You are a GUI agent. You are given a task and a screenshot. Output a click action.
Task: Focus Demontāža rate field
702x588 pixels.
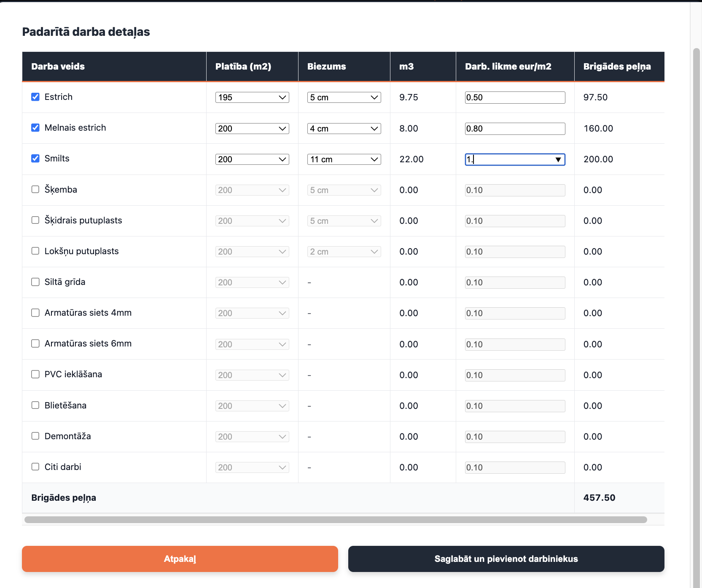pyautogui.click(x=515, y=437)
